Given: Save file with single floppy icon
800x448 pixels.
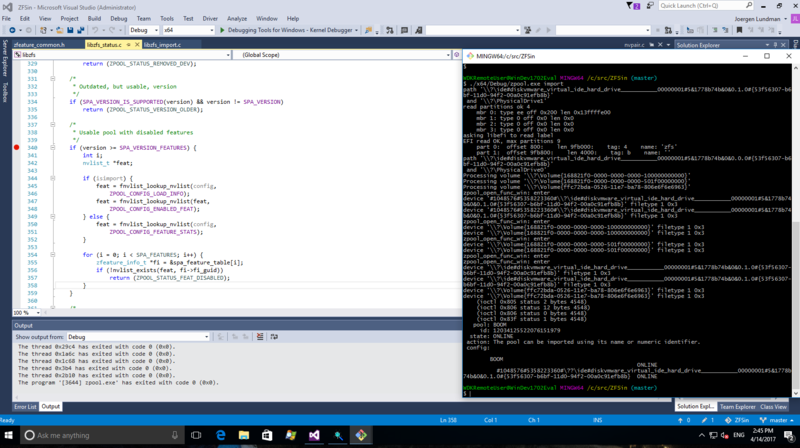Looking at the screenshot, I should (x=70, y=30).
